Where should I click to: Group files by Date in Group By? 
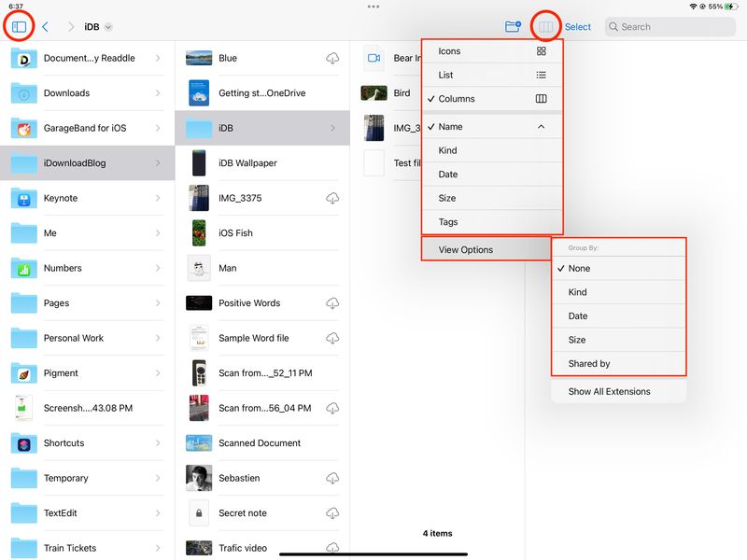pyautogui.click(x=618, y=316)
